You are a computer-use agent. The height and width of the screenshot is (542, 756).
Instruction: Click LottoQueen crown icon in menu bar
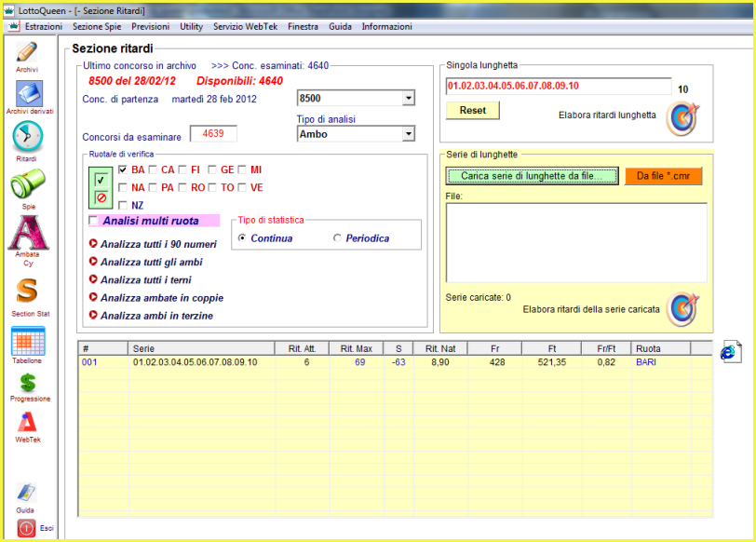click(x=13, y=26)
